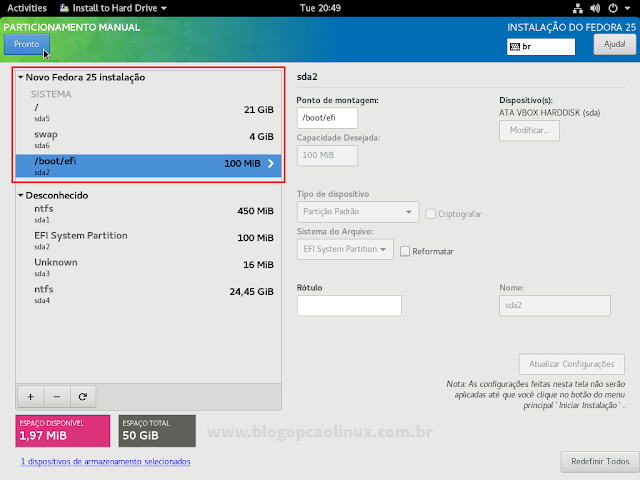Open the power menu icon in the top bar
This screenshot has height=480, width=640.
[613, 8]
